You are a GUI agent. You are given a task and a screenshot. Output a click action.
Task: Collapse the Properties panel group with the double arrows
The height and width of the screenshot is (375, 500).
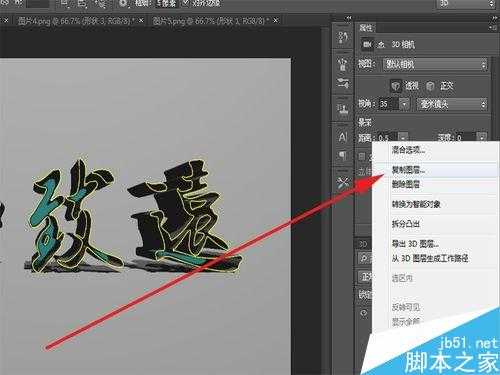pos(494,18)
